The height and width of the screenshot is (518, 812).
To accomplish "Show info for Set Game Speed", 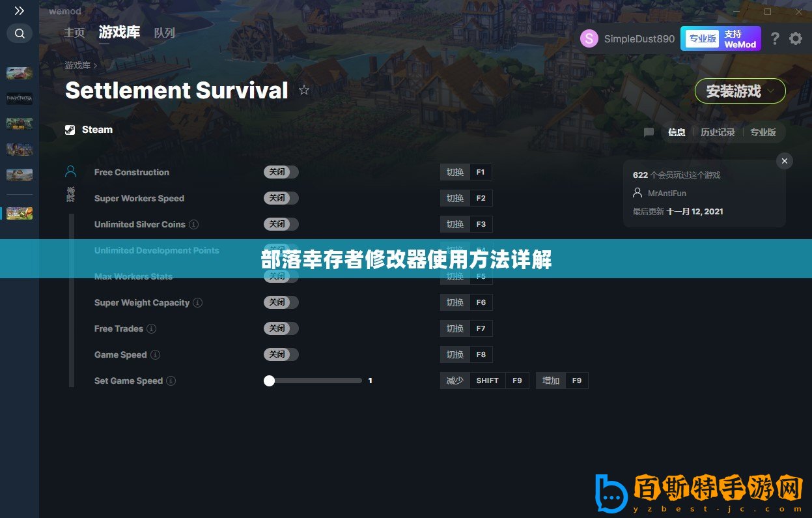I will [x=171, y=381].
